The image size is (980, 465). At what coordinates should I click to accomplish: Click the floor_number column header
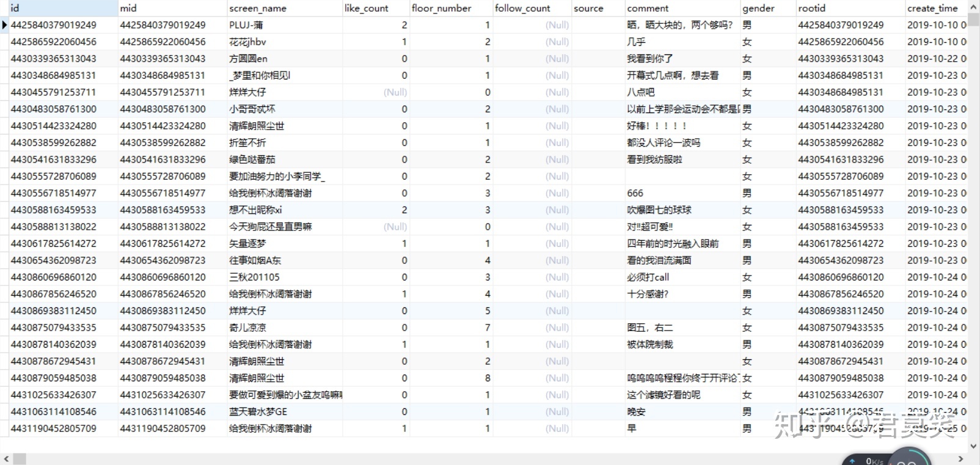click(x=450, y=8)
